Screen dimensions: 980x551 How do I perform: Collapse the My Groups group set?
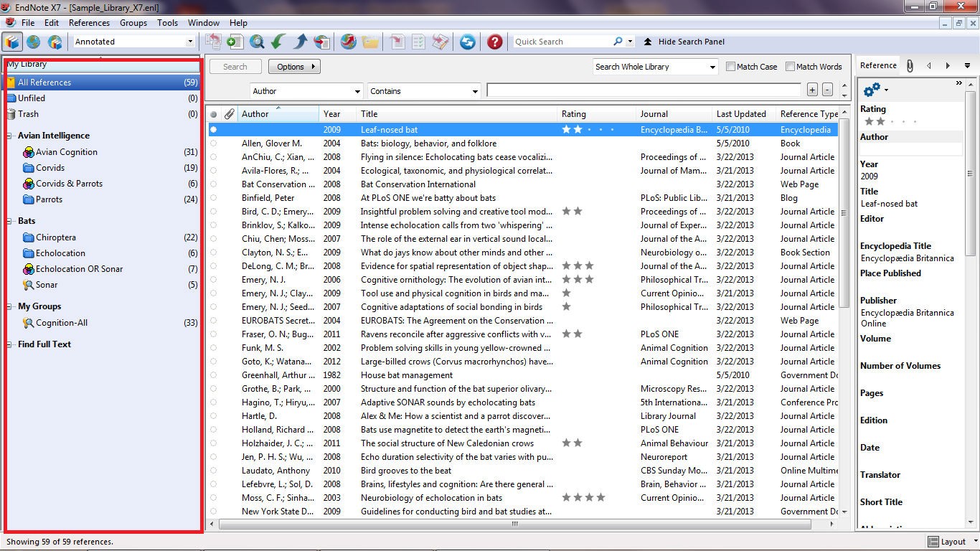(10, 306)
